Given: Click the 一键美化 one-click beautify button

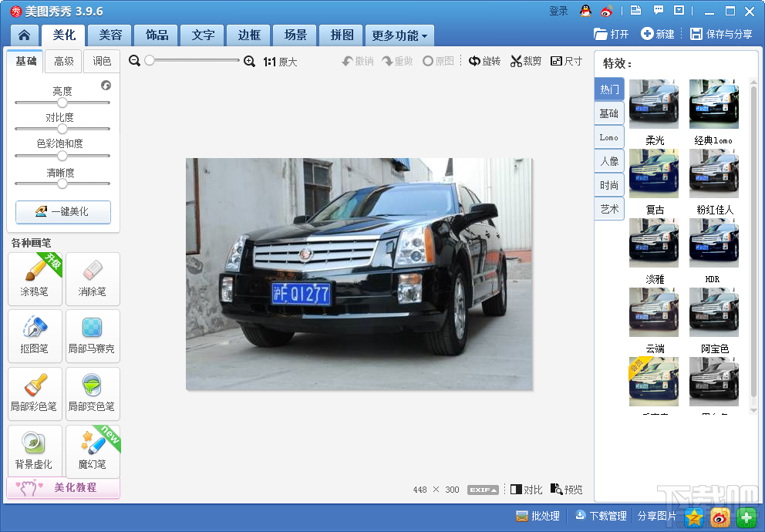Looking at the screenshot, I should coord(63,211).
